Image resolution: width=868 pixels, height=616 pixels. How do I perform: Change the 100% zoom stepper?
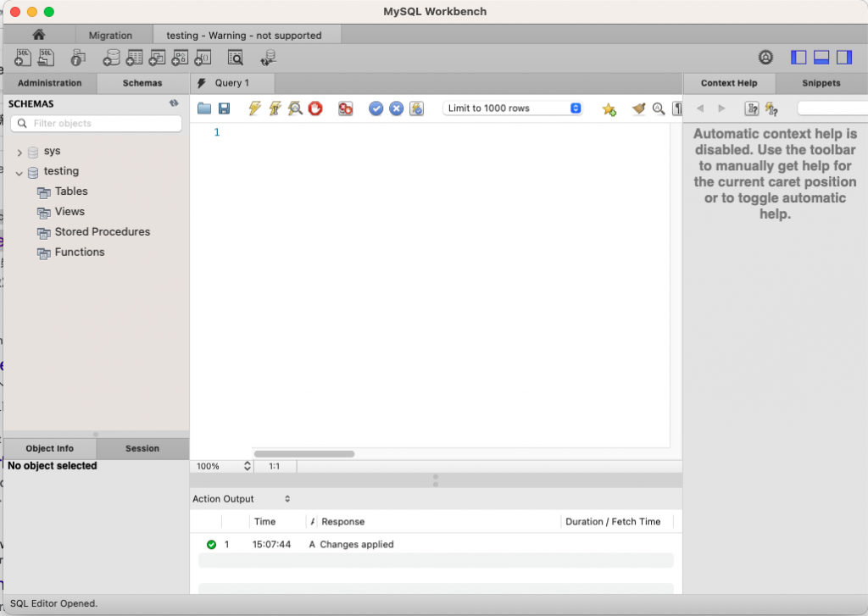click(247, 466)
